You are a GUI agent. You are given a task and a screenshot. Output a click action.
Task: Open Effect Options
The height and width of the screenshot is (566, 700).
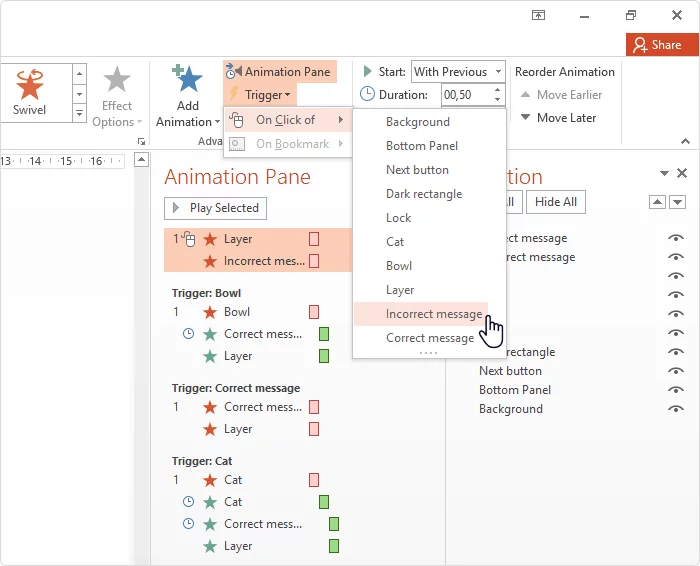coord(117,96)
